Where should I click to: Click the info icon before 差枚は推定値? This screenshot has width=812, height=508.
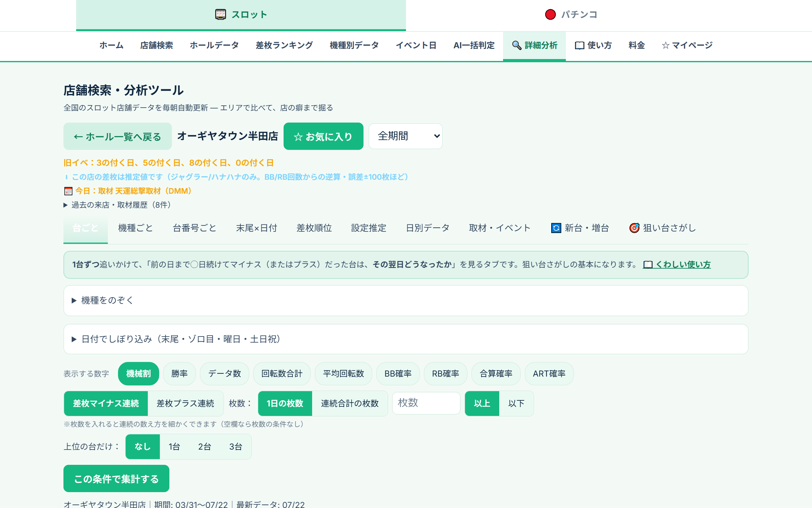(66, 177)
